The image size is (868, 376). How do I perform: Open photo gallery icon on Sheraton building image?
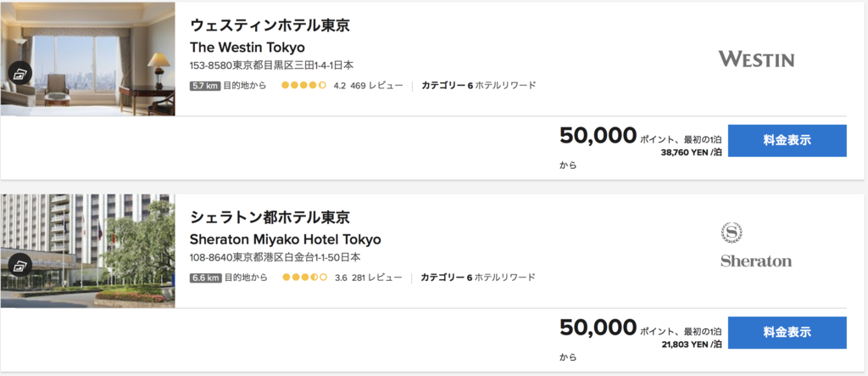pyautogui.click(x=20, y=265)
